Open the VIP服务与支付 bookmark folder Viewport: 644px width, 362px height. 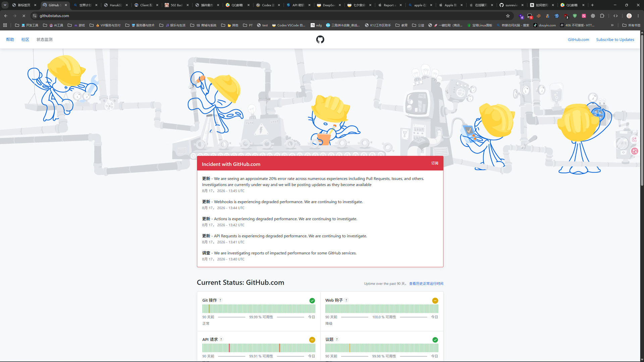pos(105,25)
